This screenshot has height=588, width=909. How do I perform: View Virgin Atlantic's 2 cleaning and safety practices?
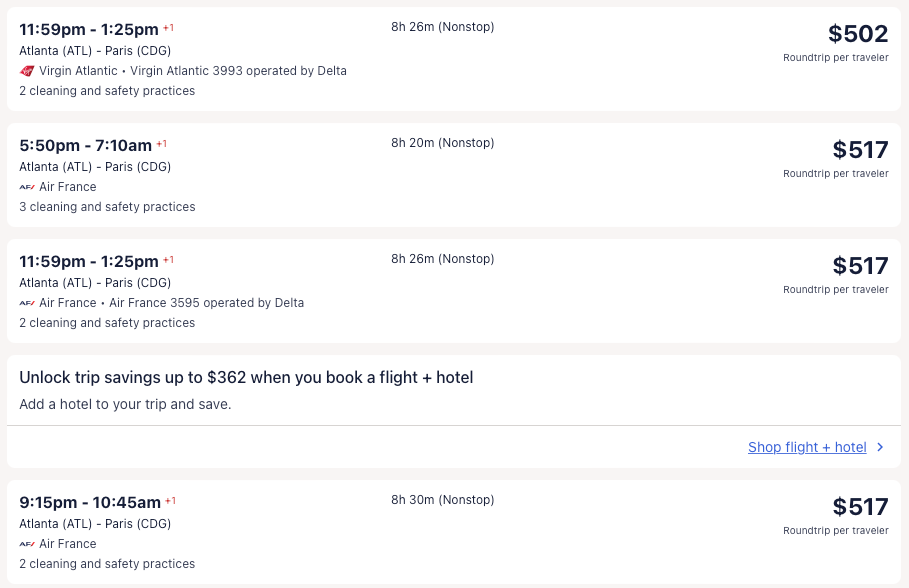click(107, 91)
